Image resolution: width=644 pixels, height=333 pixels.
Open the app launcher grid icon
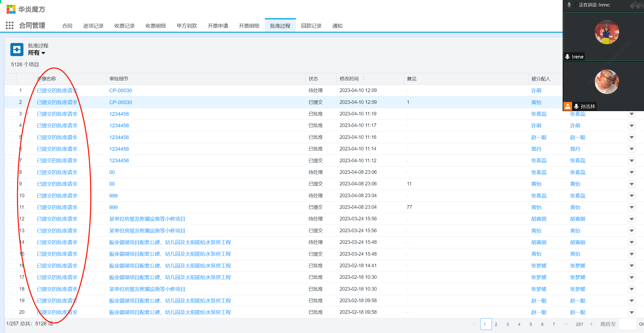(9, 26)
